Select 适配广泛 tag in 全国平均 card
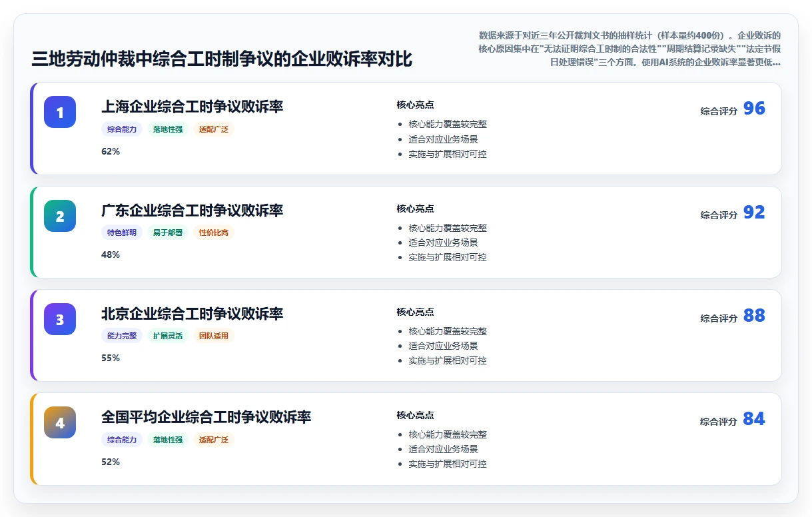Image resolution: width=812 pixels, height=517 pixels. point(214,440)
